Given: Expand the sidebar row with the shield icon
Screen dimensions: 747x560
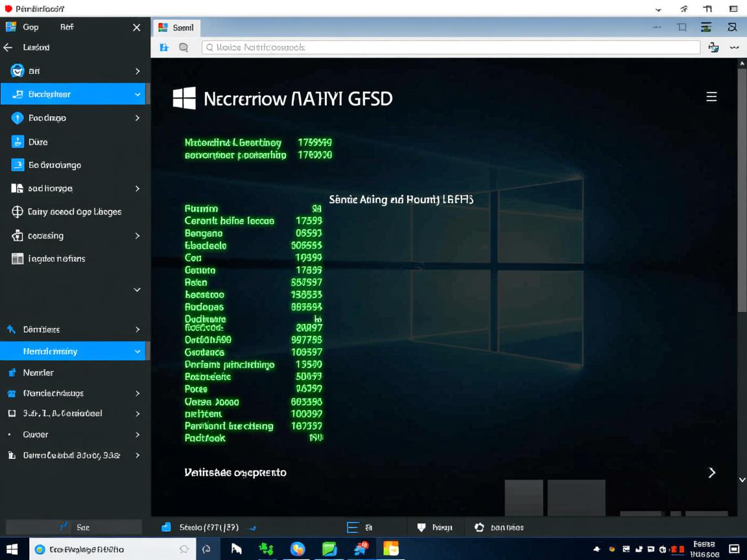Looking at the screenshot, I should 137,71.
